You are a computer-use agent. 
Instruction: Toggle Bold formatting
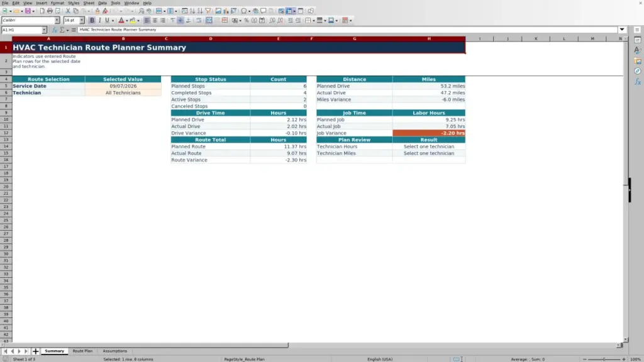click(x=92, y=21)
